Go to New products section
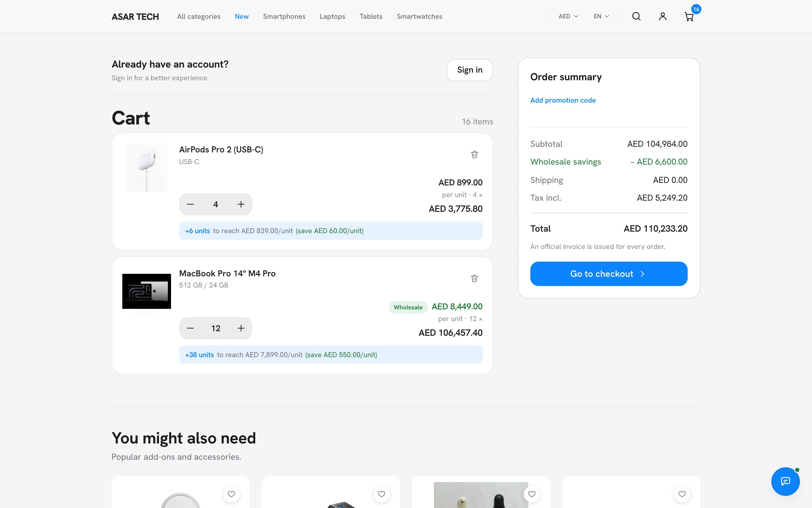 242,17
